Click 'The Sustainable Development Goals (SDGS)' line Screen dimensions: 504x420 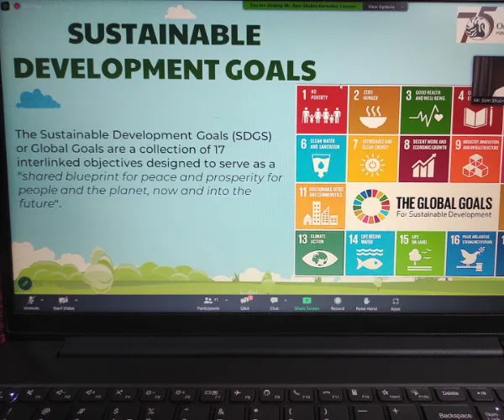tap(144, 135)
